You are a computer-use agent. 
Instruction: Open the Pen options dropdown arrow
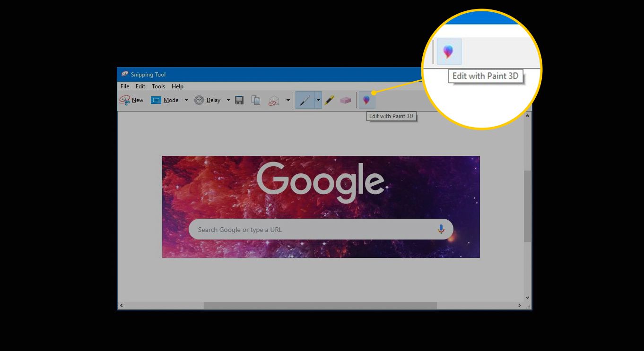coord(318,100)
